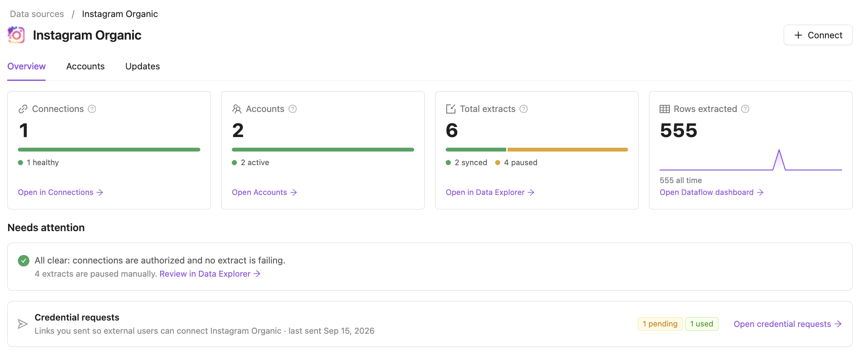Follow the Open Dataflow dashboard link
The width and height of the screenshot is (868, 355).
712,192
